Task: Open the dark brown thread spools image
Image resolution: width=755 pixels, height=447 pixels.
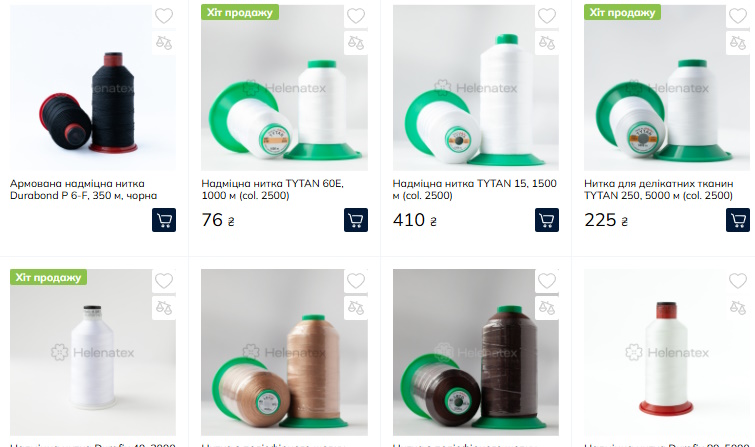Action: point(476,352)
